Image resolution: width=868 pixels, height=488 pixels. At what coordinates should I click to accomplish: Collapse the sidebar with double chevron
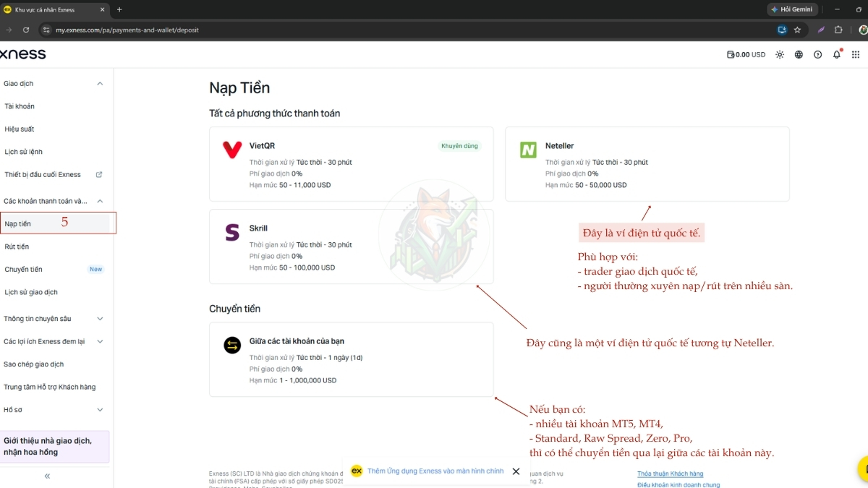tap(47, 476)
